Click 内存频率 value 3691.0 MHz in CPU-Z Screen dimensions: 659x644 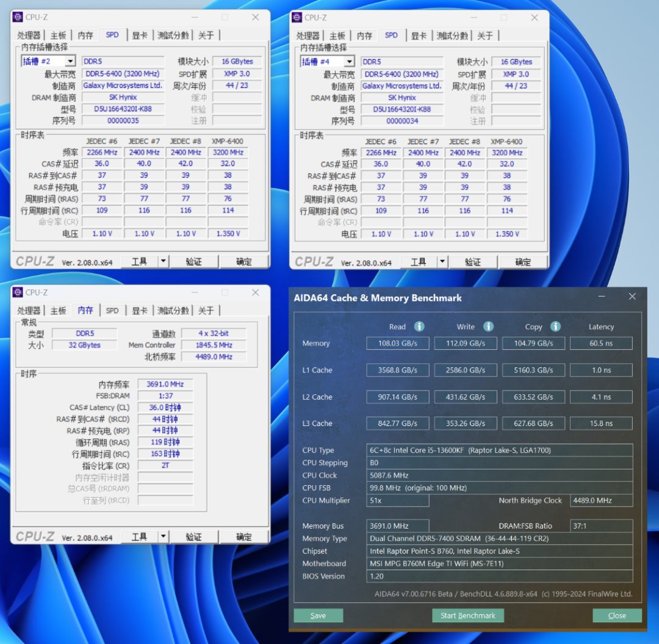tap(165, 384)
